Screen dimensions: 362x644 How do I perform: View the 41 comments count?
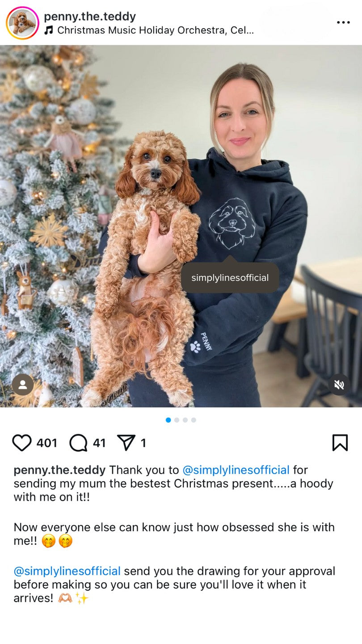pos(99,443)
